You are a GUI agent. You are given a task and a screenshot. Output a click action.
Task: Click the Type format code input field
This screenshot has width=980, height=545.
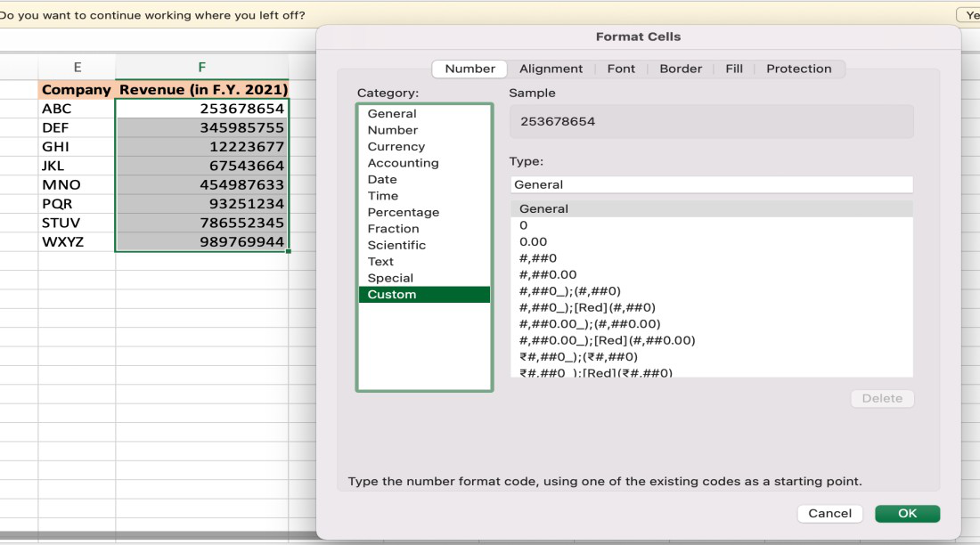[x=711, y=184]
